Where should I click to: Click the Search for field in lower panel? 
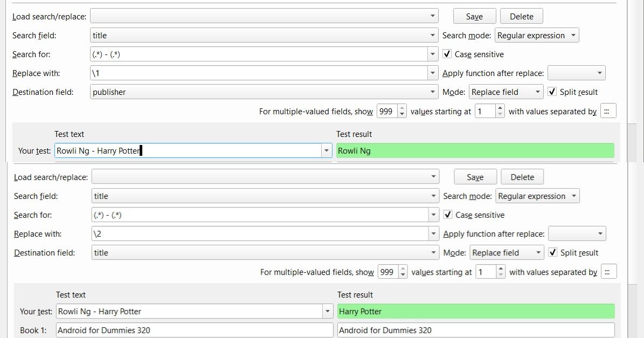tap(259, 215)
